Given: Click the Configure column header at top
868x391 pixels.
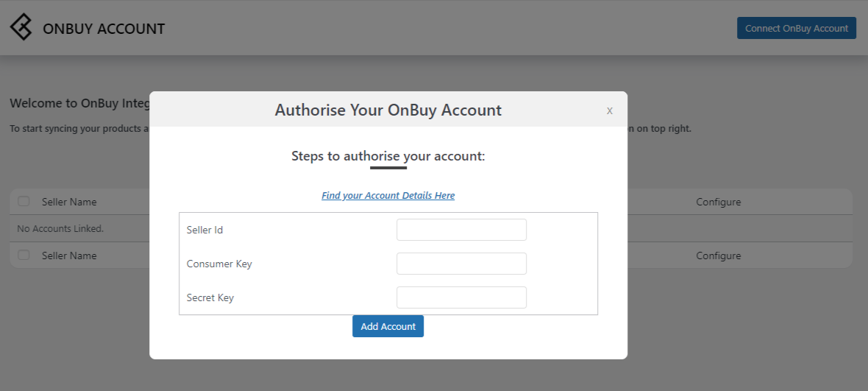Looking at the screenshot, I should point(718,202).
